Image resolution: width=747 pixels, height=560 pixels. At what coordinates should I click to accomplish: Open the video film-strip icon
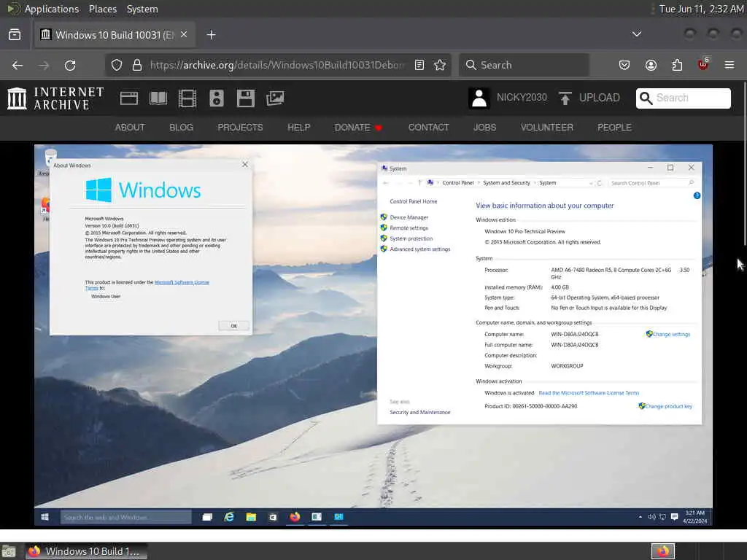187,98
